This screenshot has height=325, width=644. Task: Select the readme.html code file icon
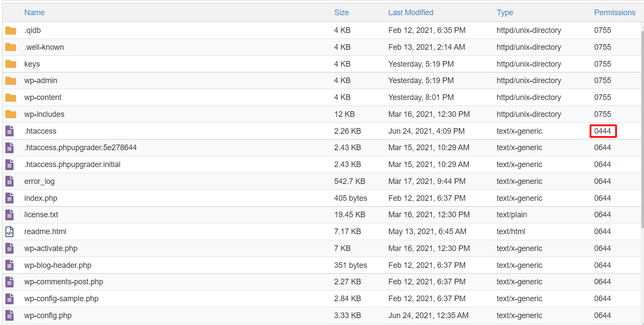[x=10, y=232]
